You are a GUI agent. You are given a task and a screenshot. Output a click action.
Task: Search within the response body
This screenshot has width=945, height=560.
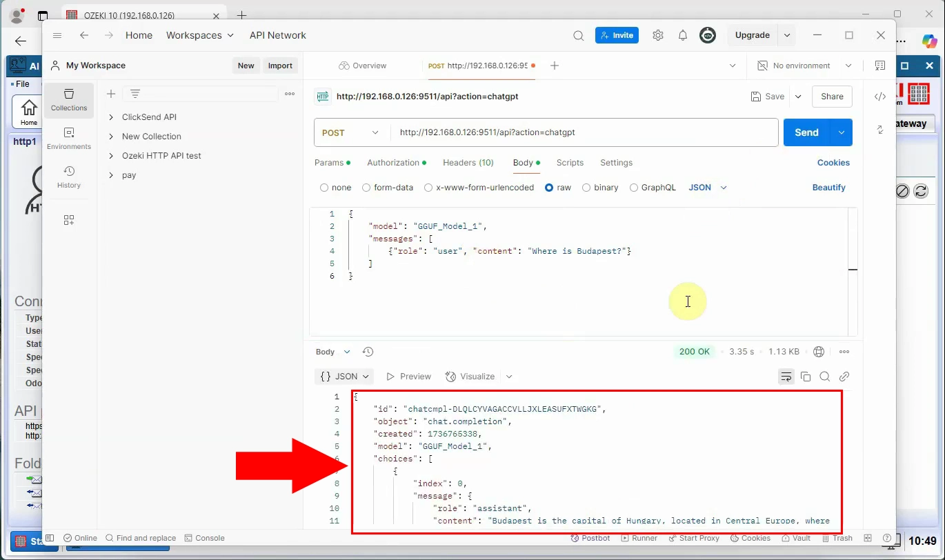pyautogui.click(x=825, y=377)
